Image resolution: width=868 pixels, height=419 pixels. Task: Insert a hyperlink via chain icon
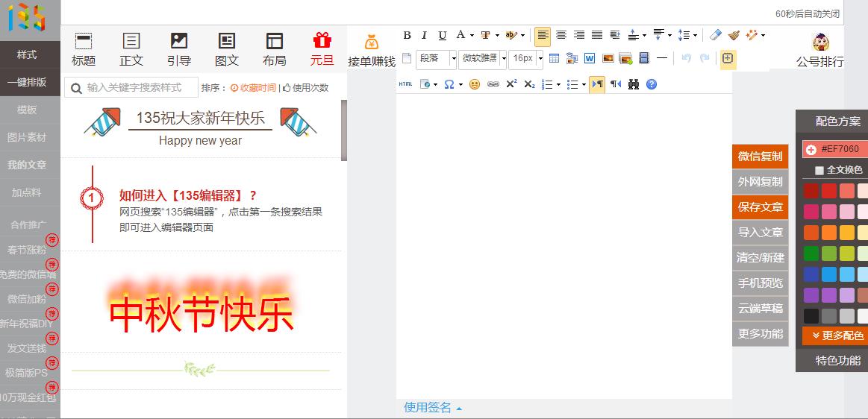tap(493, 84)
